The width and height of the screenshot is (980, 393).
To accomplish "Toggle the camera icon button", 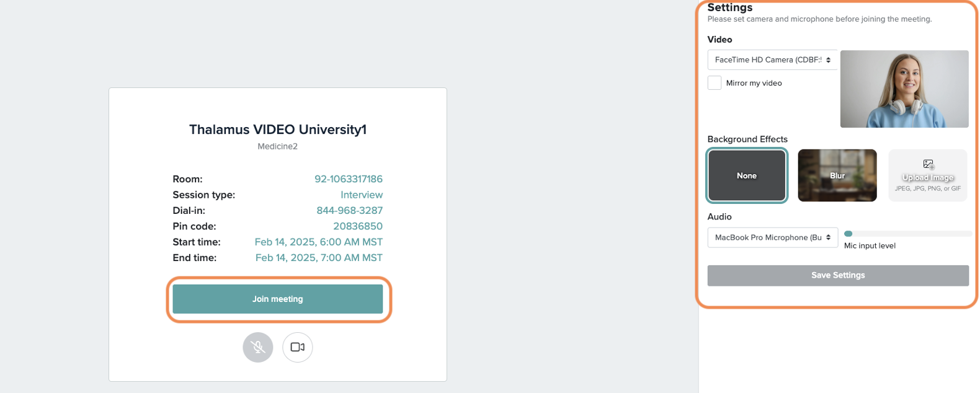I will [x=298, y=347].
